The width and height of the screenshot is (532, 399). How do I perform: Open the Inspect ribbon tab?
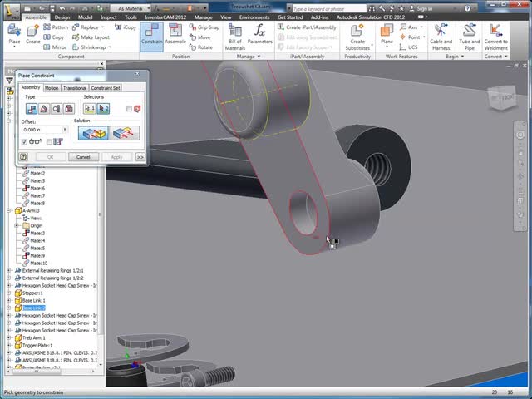point(108,17)
